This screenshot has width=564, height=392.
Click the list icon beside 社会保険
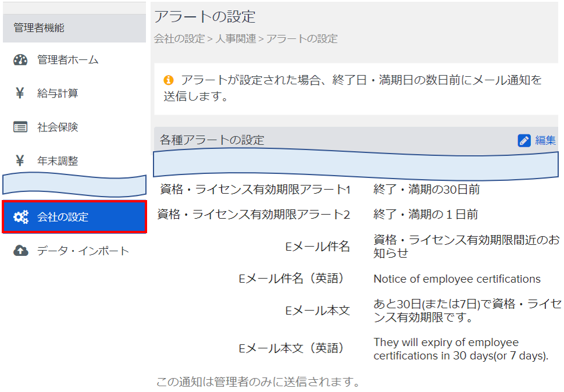click(x=20, y=127)
